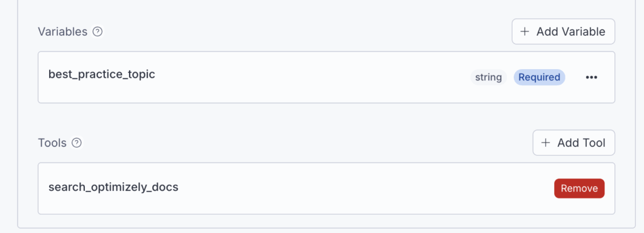This screenshot has width=644, height=233.
Task: Click the Remove label in red button
Action: 579,188
